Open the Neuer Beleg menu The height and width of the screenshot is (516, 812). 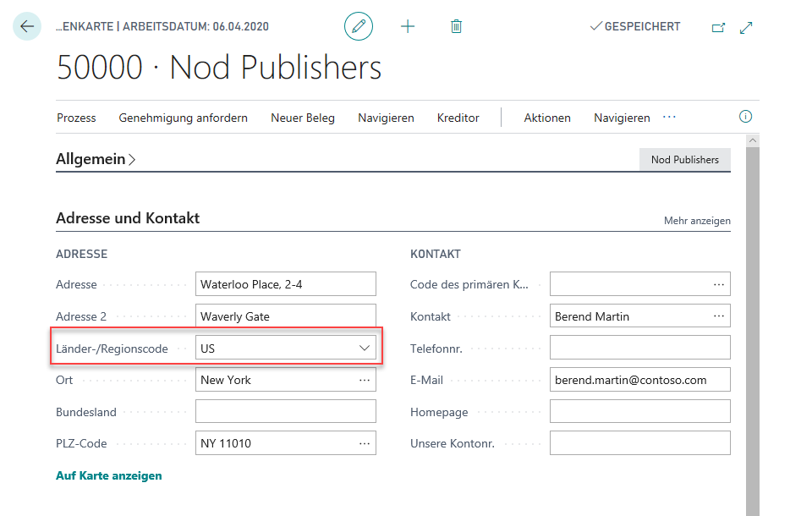pyautogui.click(x=303, y=118)
